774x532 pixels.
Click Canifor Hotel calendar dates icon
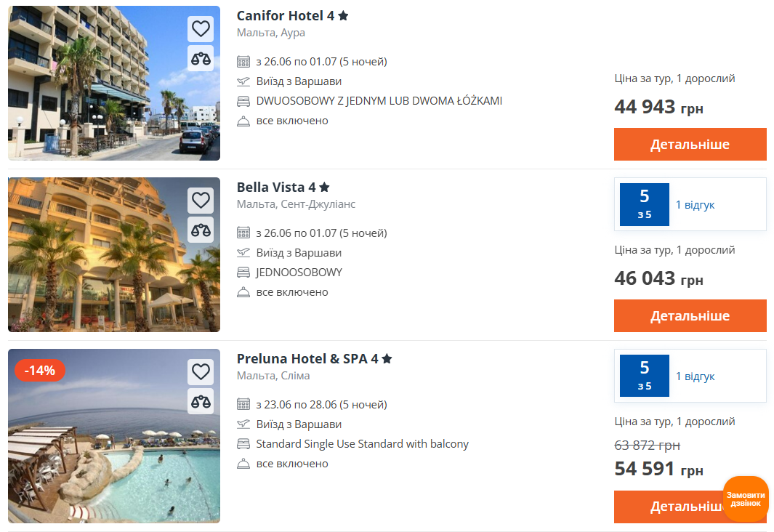[243, 62]
